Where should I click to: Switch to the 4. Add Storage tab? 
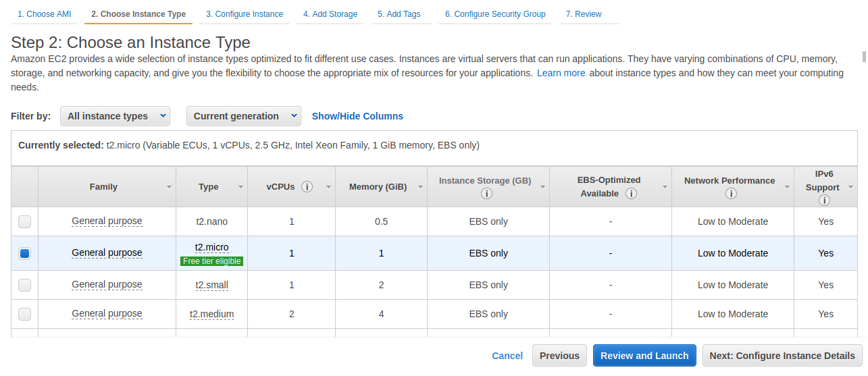pos(330,14)
